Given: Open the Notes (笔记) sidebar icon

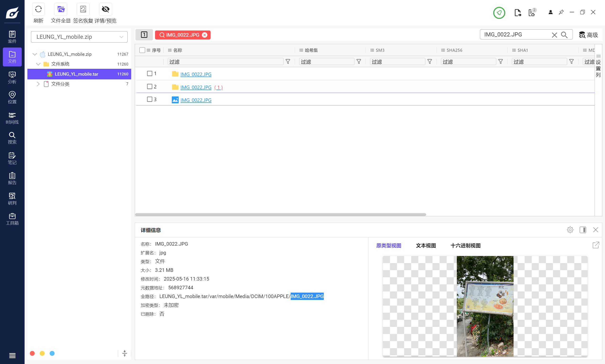Looking at the screenshot, I should [12, 158].
